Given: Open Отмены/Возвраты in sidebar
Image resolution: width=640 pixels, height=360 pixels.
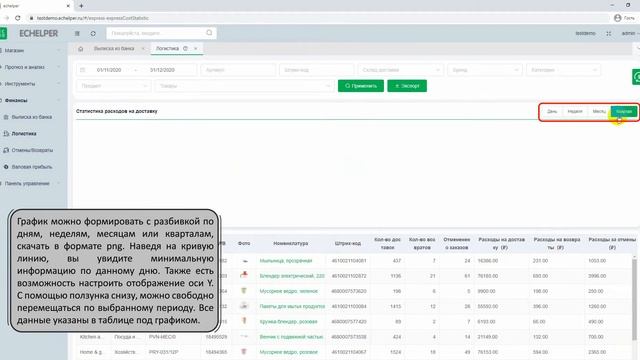Looking at the screenshot, I should (x=32, y=150).
